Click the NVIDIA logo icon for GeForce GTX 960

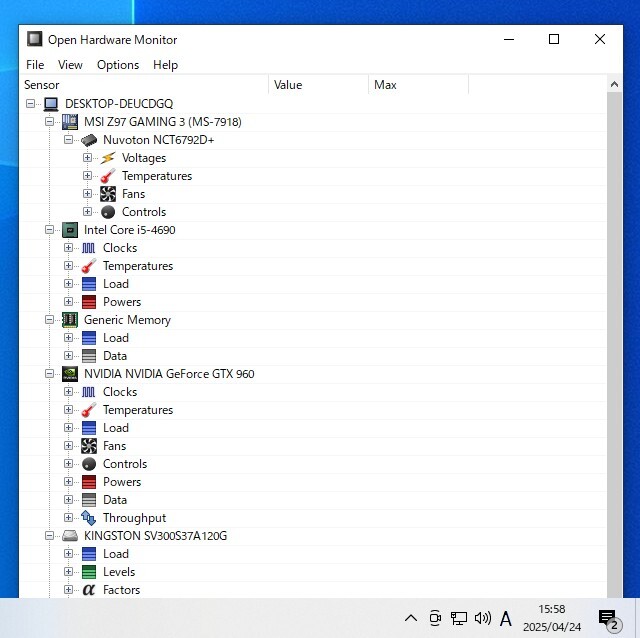(x=70, y=374)
